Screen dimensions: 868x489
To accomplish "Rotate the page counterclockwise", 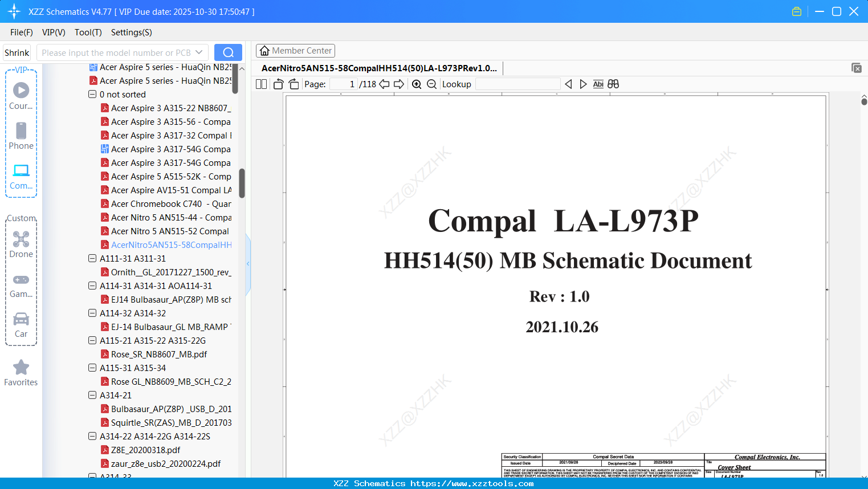I will pyautogui.click(x=278, y=84).
